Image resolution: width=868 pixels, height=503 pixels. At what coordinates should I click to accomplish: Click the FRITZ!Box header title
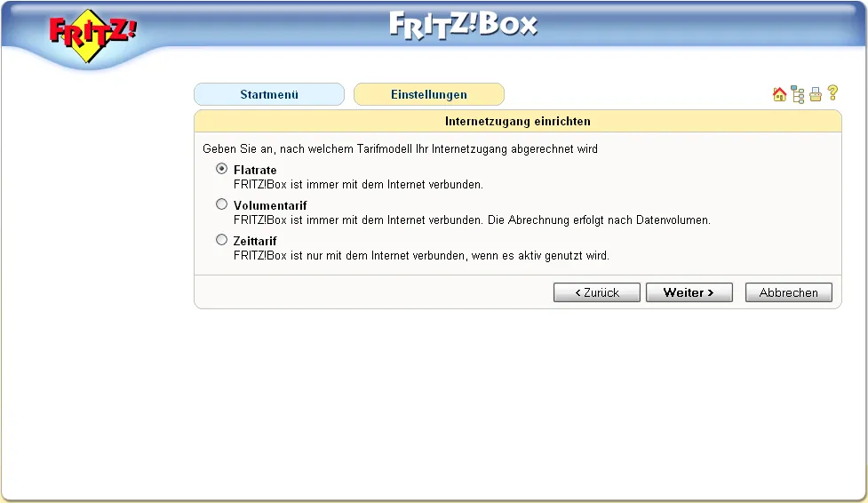coord(464,26)
